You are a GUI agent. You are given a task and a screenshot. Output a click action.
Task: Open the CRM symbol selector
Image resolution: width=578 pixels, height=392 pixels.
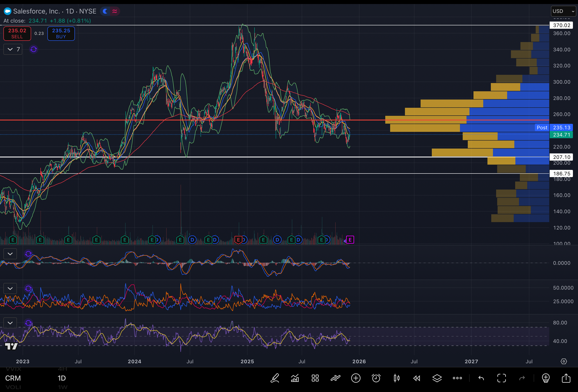[13, 378]
